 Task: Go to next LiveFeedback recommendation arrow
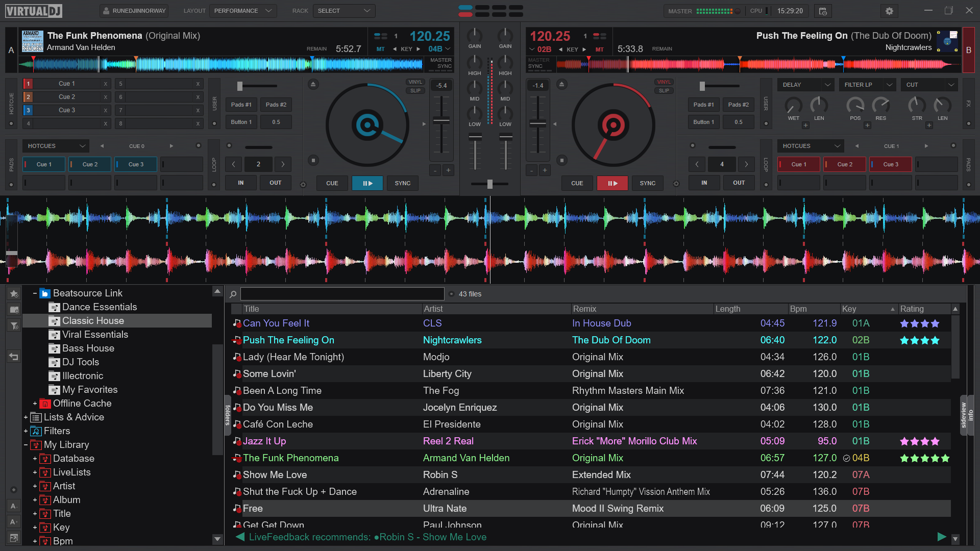pos(942,537)
